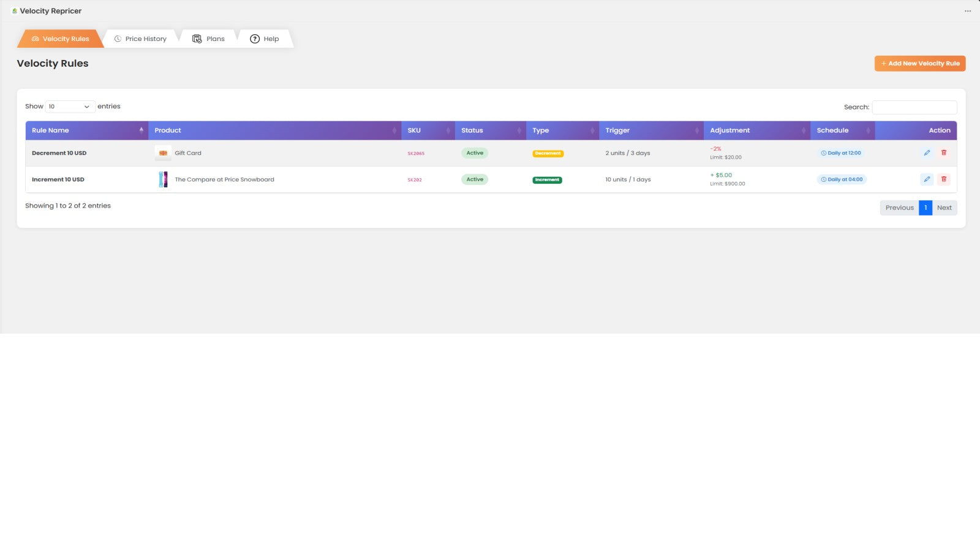
Task: Go to the Plans tab
Action: (x=208, y=39)
